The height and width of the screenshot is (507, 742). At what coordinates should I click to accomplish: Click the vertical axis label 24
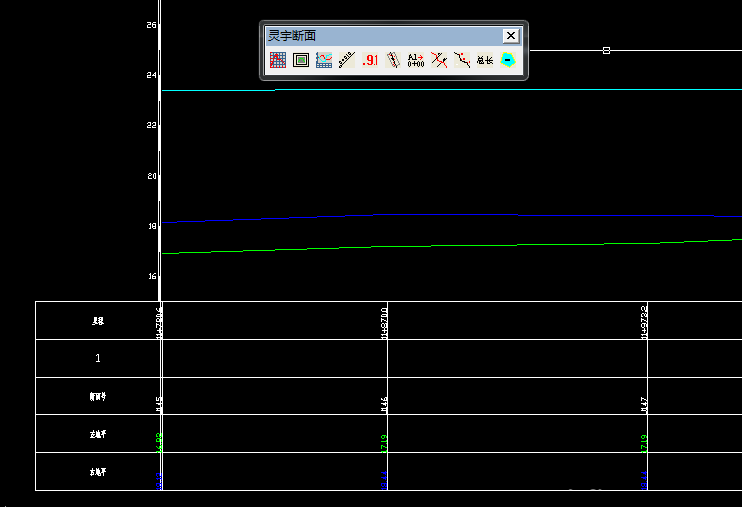152,75
